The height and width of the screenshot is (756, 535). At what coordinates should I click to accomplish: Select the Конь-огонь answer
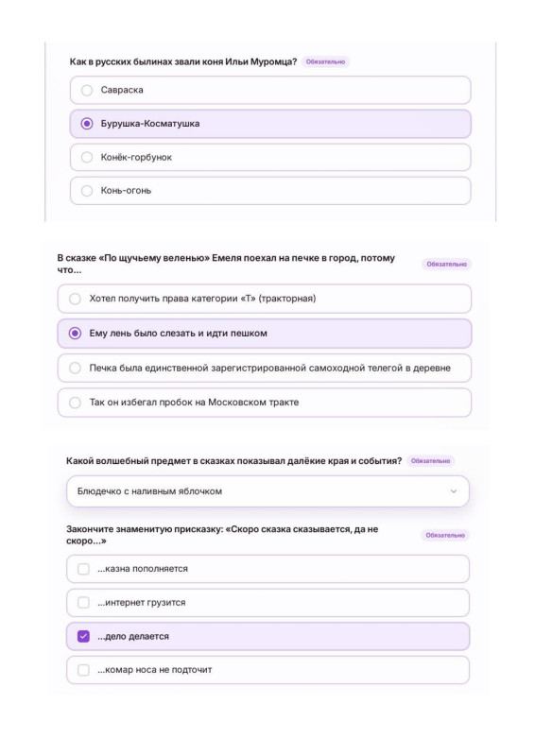tap(270, 191)
